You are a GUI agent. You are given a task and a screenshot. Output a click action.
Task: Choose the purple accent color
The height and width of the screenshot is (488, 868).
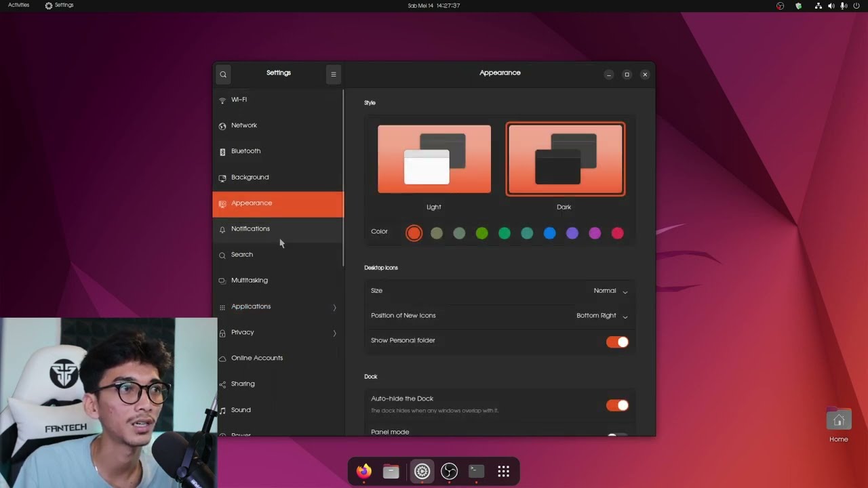572,233
